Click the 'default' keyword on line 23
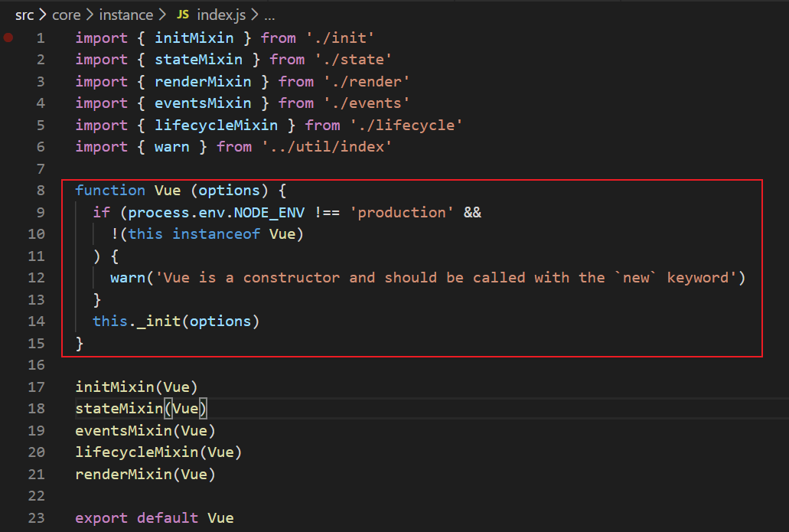 tap(168, 518)
